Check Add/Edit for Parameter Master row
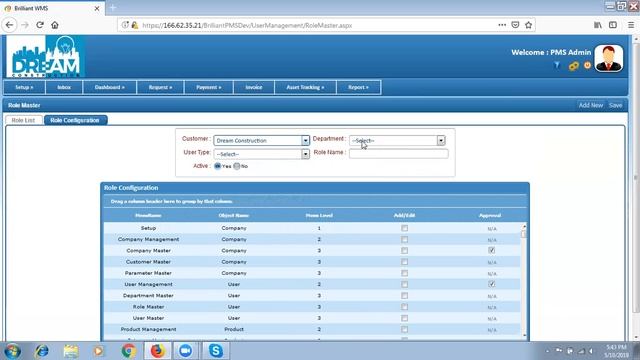Image resolution: width=640 pixels, height=360 pixels. pos(404,273)
